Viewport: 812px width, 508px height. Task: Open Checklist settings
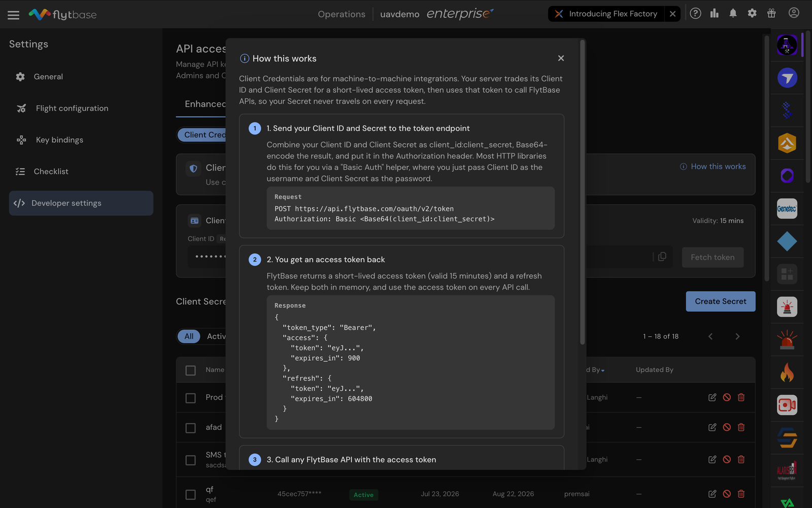point(81,171)
